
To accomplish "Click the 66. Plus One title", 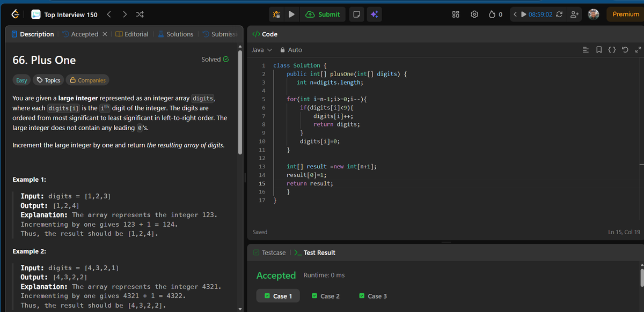I will tap(44, 60).
